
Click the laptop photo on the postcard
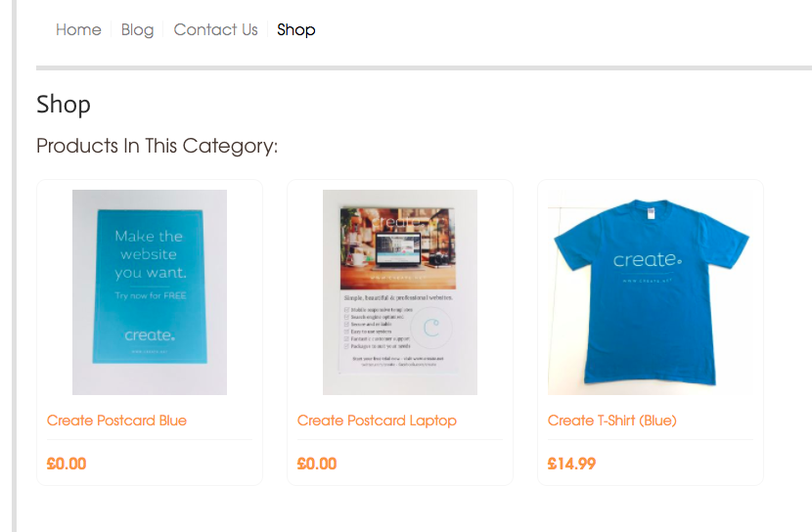398,248
